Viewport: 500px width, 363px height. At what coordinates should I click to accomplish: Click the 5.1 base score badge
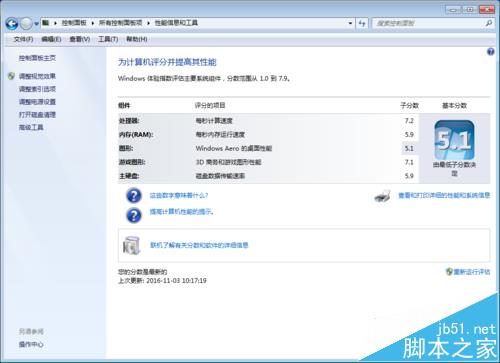454,140
